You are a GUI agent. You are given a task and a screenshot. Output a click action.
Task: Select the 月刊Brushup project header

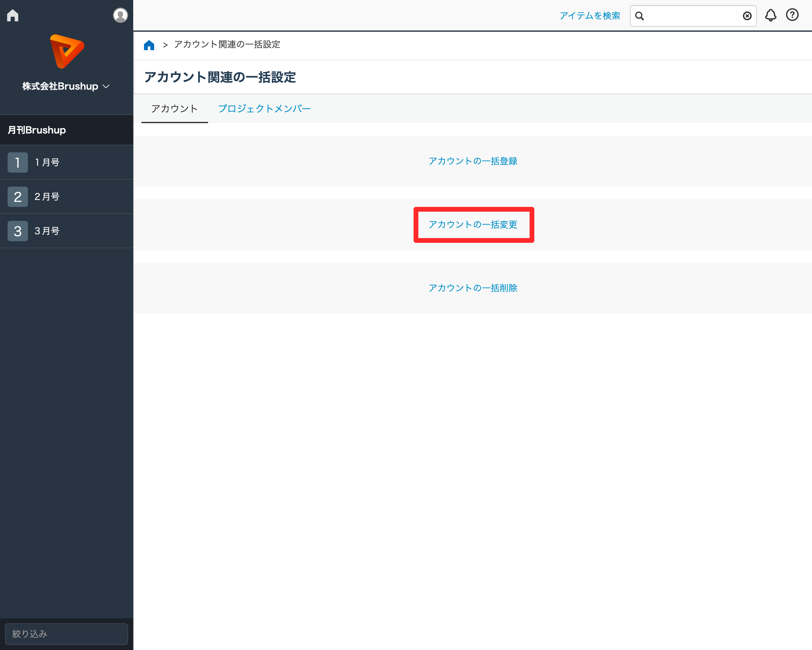coord(67,130)
